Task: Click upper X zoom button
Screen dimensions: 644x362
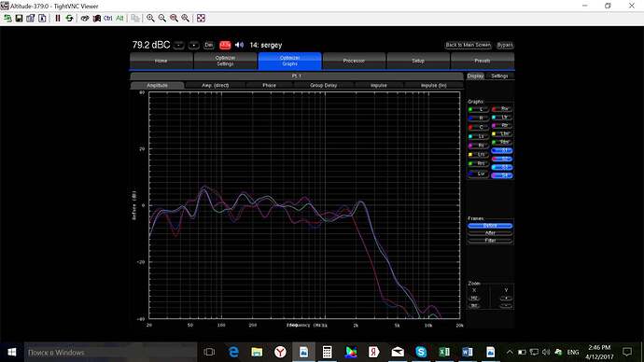Action: (474, 299)
